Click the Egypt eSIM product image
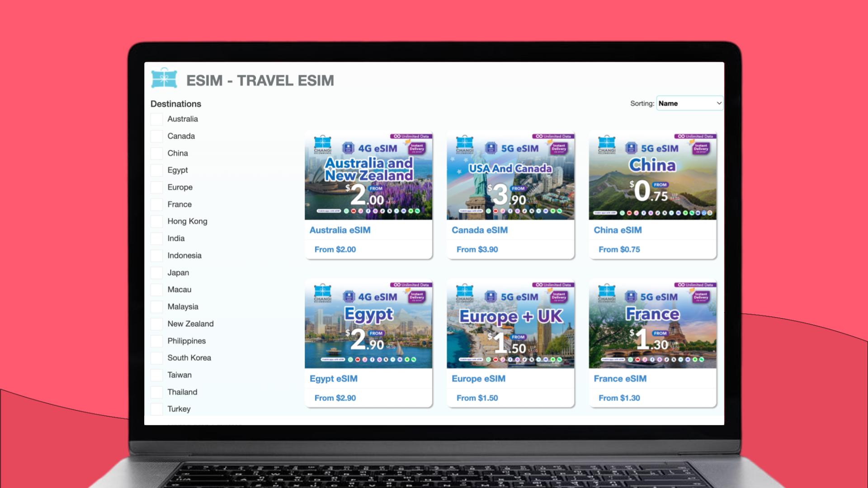The height and width of the screenshot is (488, 868). click(x=368, y=323)
